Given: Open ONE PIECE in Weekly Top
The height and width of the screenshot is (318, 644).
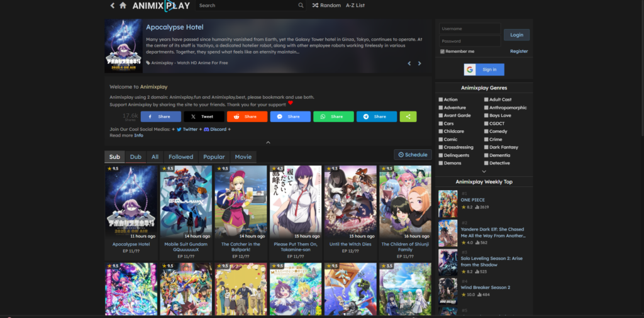Looking at the screenshot, I should (473, 200).
